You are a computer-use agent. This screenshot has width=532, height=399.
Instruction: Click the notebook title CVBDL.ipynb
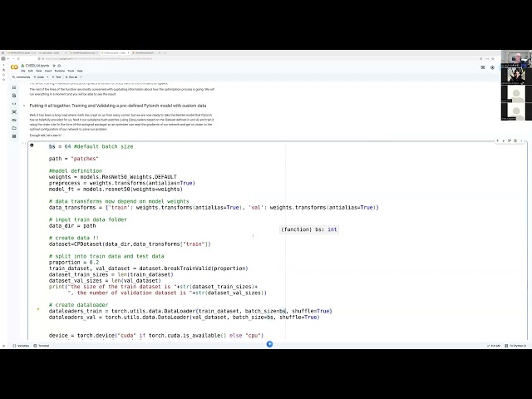[x=37, y=66]
